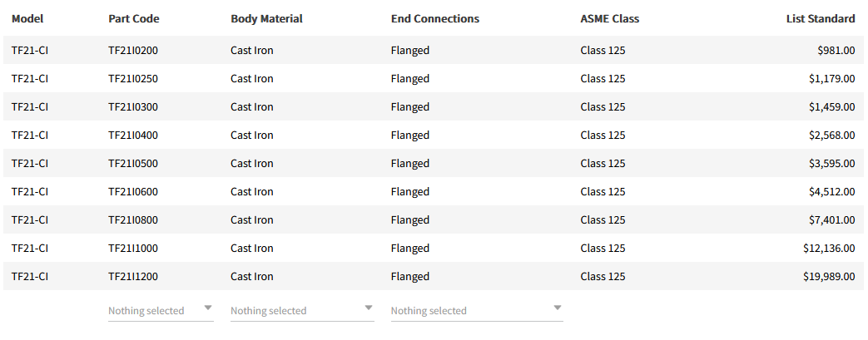The image size is (868, 340).
Task: Click the Body Material column header
Action: click(266, 18)
